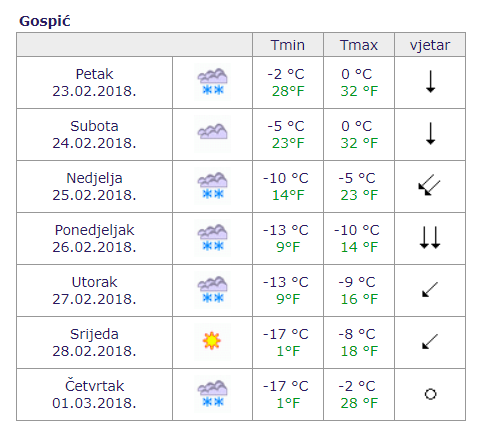
Task: Click the double-barbed wind arrow for Nedjelja
Action: point(429,185)
